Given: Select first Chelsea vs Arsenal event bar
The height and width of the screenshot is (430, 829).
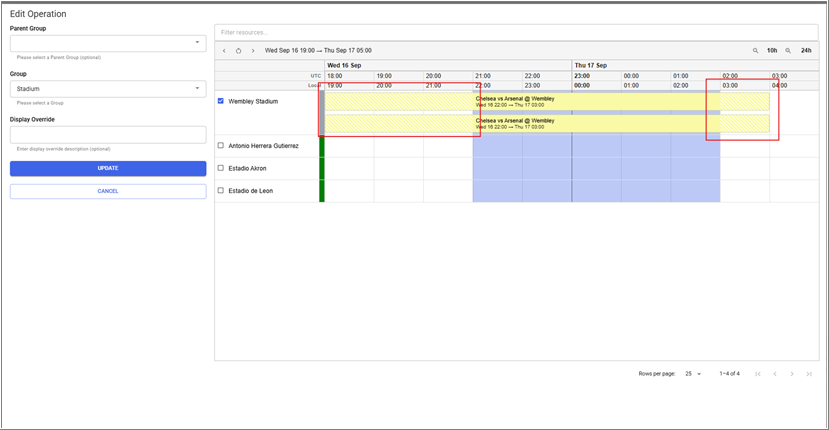Looking at the screenshot, I should tap(547, 102).
